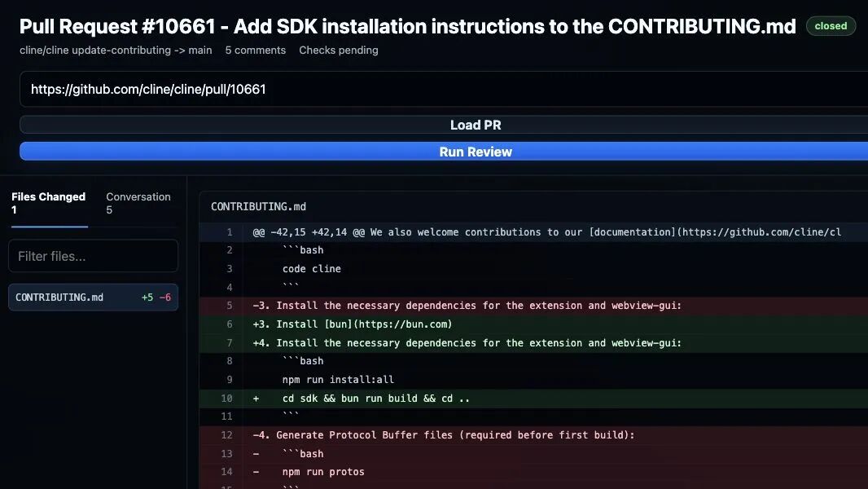Click the '-6' deletions count
The image size is (868, 489).
coord(165,297)
